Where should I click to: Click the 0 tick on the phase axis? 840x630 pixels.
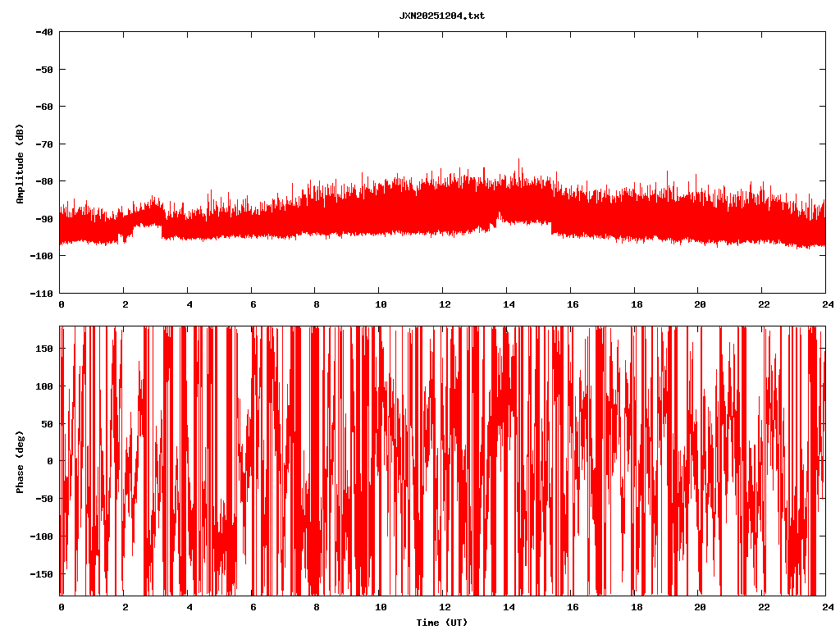[x=50, y=461]
